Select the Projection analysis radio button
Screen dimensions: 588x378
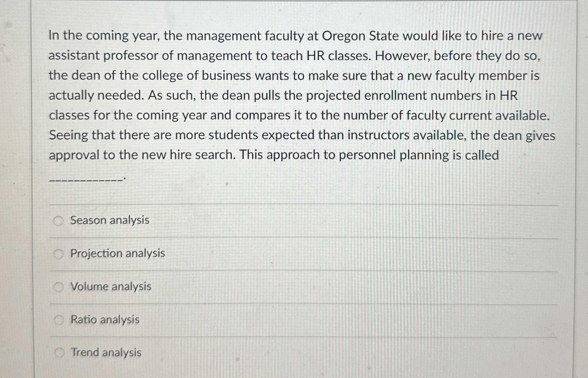[59, 254]
